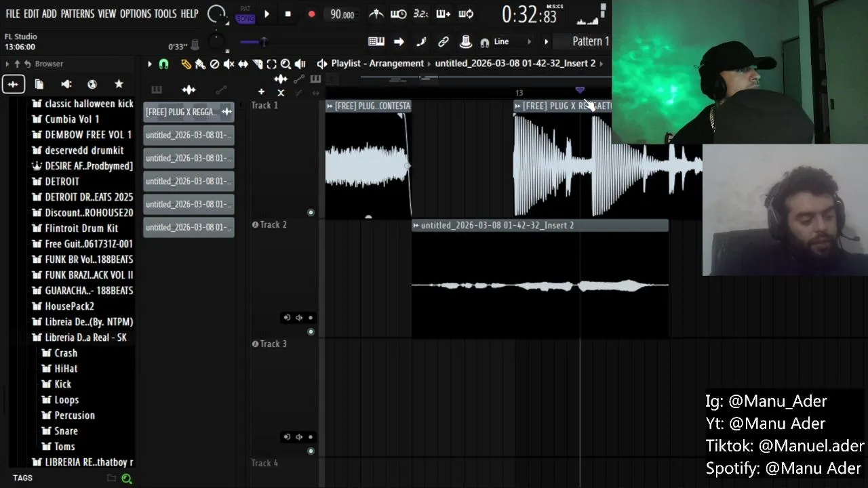868x488 pixels.
Task: Select the Delete tool in playlist toolbar
Action: (x=214, y=64)
